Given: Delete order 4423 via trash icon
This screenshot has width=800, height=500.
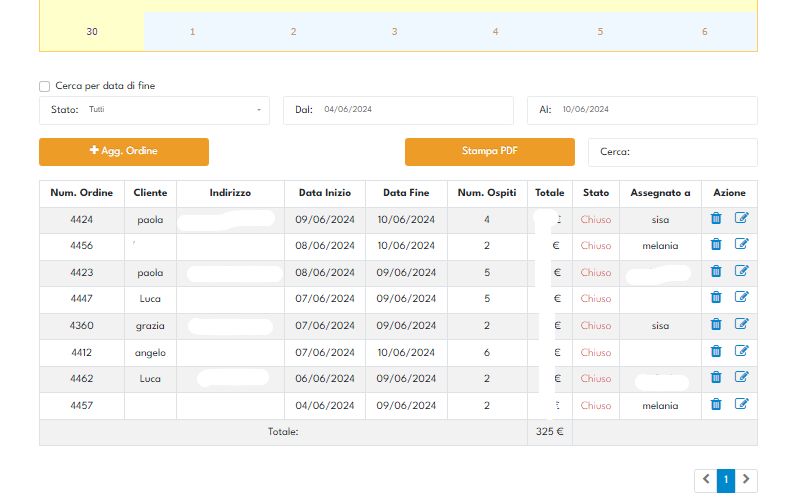Looking at the screenshot, I should [716, 271].
